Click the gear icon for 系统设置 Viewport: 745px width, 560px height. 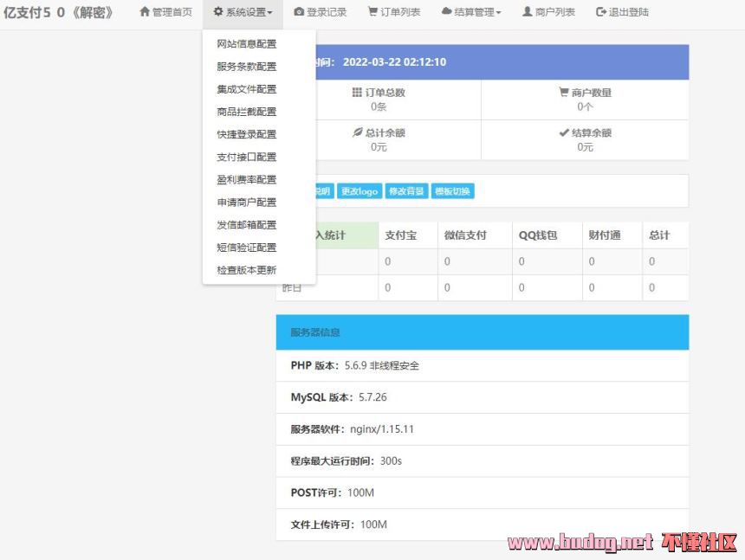click(x=218, y=12)
